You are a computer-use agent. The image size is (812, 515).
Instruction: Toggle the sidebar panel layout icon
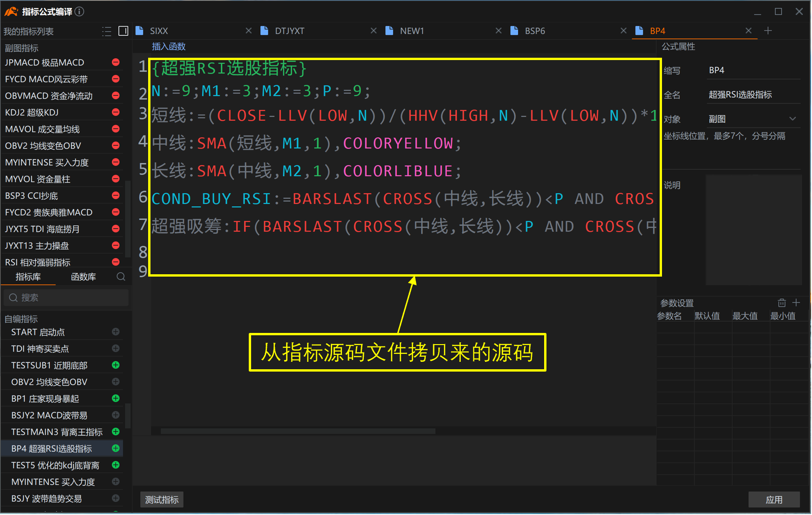tap(123, 31)
